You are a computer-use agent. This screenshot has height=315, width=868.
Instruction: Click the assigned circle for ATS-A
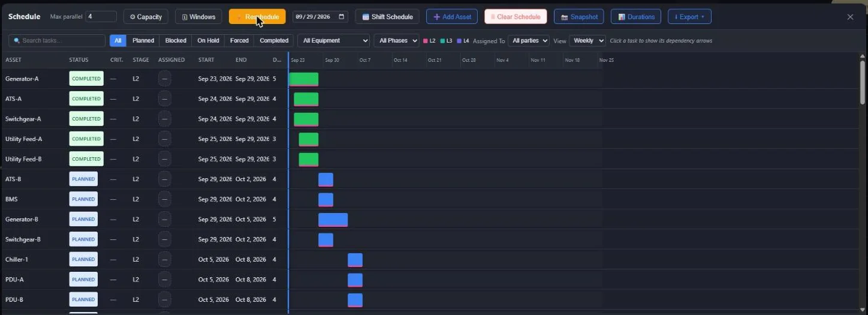(165, 99)
